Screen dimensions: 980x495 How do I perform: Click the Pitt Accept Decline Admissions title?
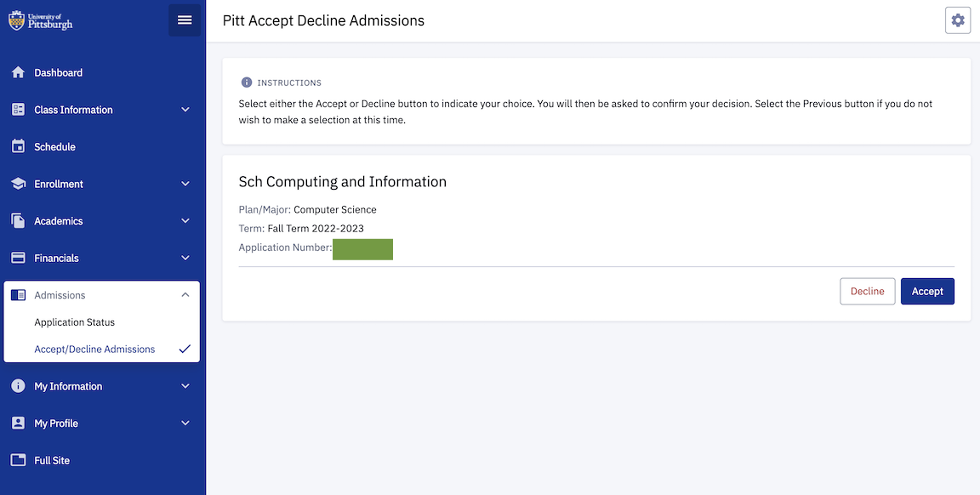point(323,20)
